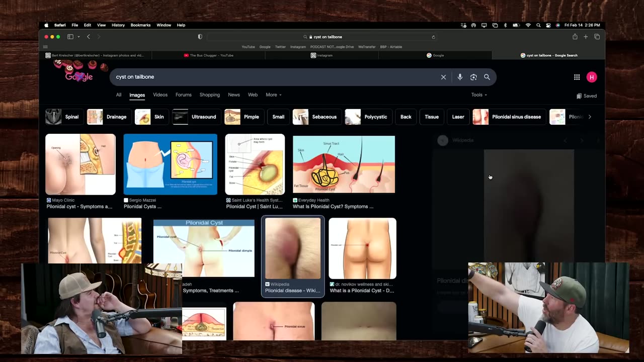Switch to the Google tab
The image size is (644, 362).
tap(435, 55)
